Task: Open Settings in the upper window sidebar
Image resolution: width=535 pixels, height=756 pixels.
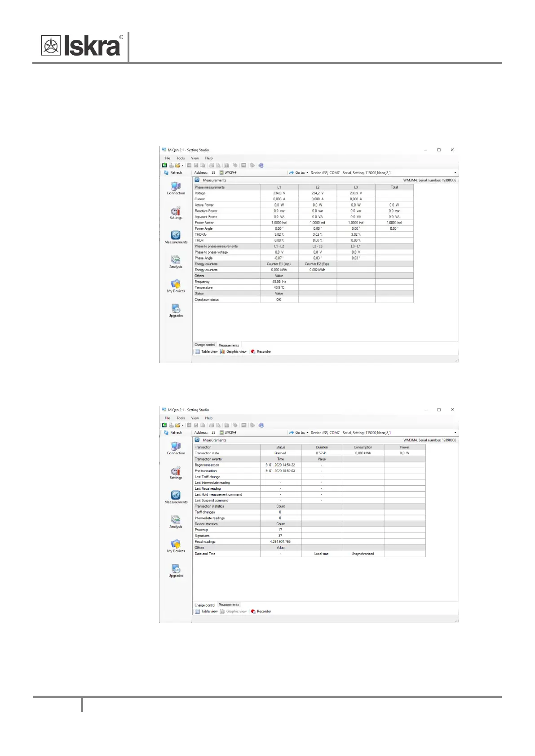Action: click(x=176, y=213)
